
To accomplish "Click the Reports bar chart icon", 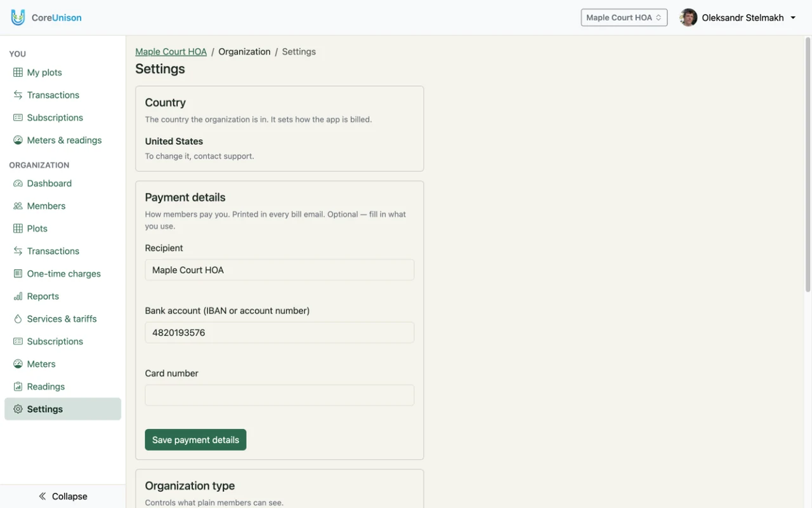I will 18,297.
